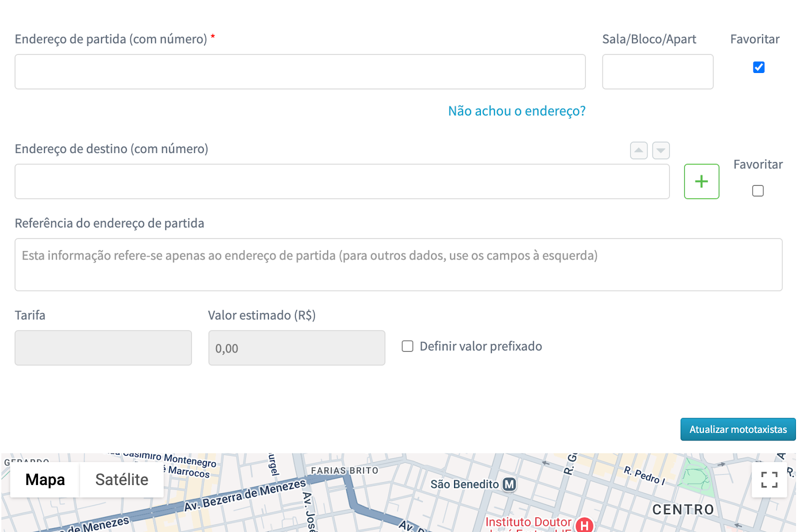This screenshot has width=800, height=532.
Task: Click the Atualizar mototaxistas button
Action: (x=737, y=429)
